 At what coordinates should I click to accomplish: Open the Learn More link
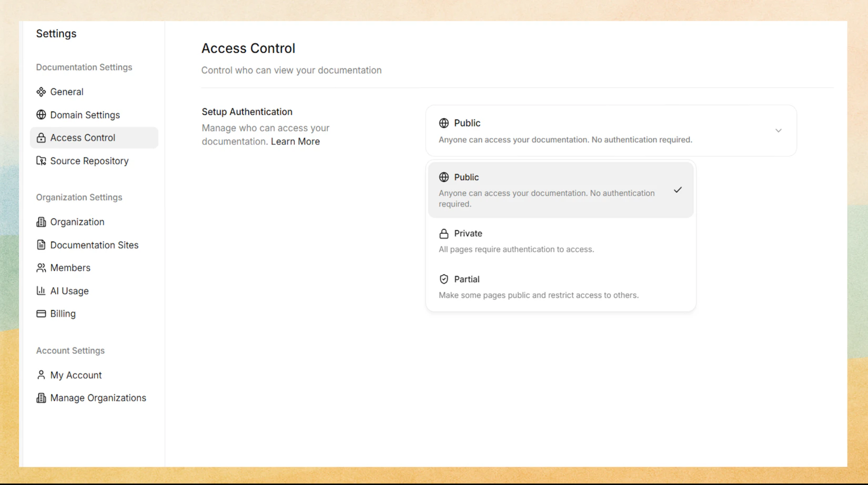click(x=295, y=141)
